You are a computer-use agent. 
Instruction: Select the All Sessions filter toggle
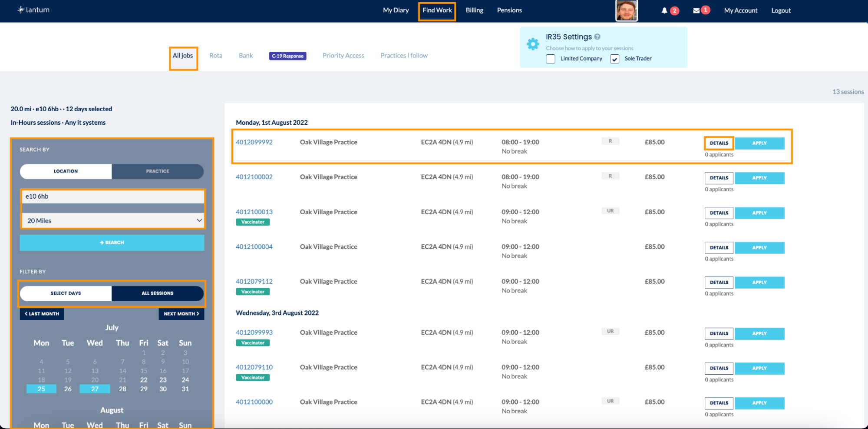157,293
